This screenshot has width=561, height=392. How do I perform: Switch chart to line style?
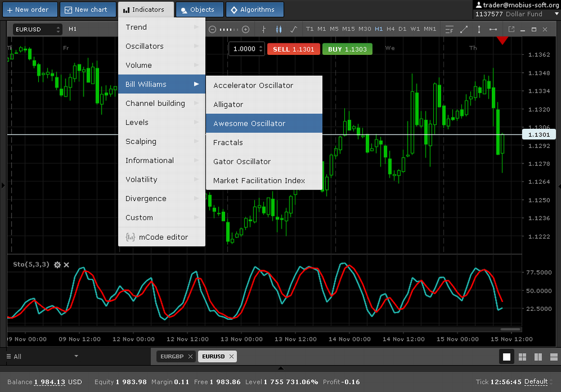click(294, 29)
